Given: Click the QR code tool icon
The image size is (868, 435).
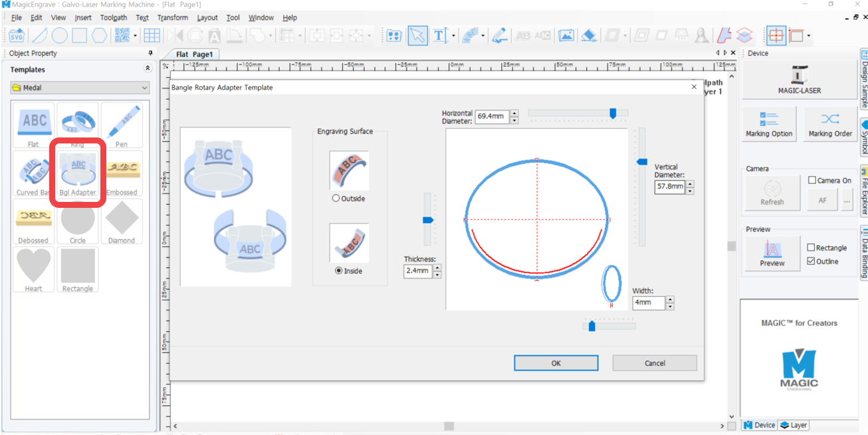Looking at the screenshot, I should pyautogui.click(x=122, y=35).
